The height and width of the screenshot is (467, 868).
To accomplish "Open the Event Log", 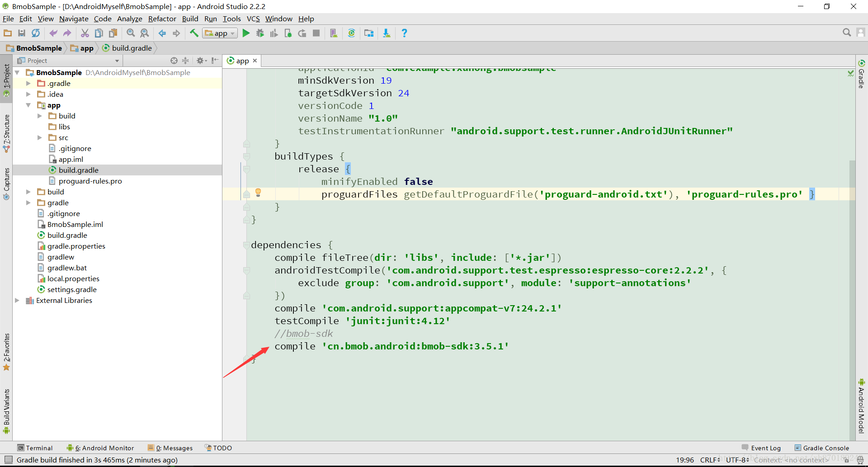I will click(761, 448).
